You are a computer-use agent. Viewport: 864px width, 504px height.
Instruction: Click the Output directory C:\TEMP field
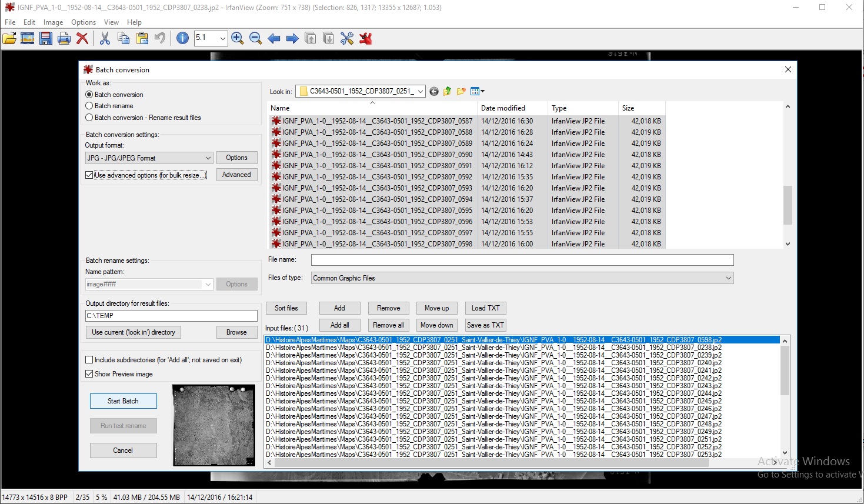point(171,316)
